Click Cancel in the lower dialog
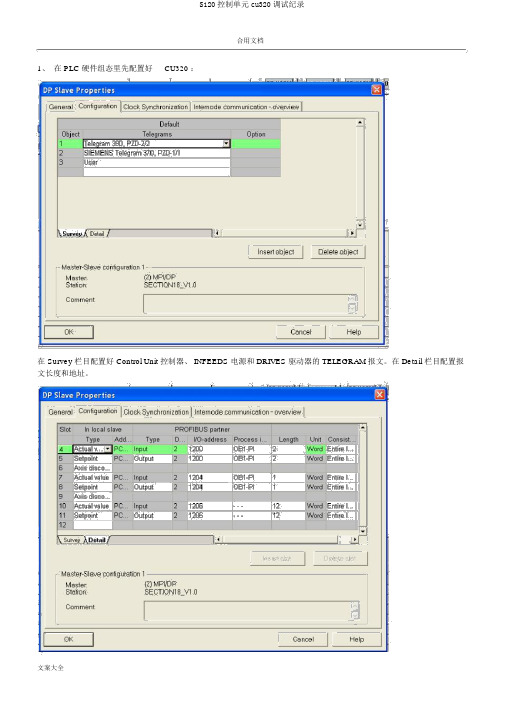This screenshot has width=505, height=714. point(303,639)
